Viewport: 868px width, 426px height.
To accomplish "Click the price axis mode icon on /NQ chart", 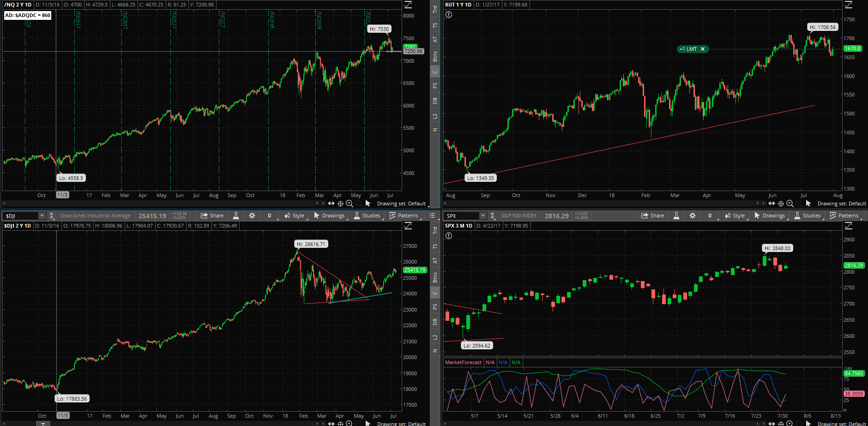I will pos(408,5).
